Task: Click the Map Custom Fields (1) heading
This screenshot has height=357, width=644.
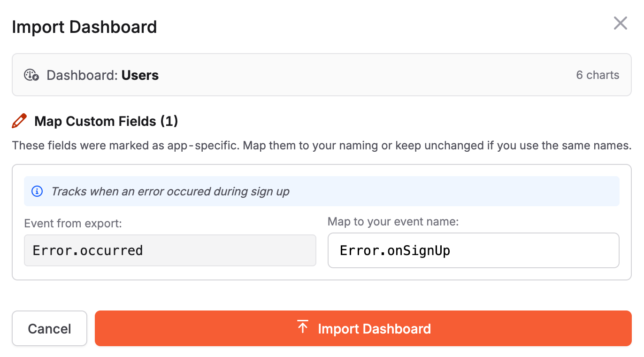Action: [x=106, y=121]
